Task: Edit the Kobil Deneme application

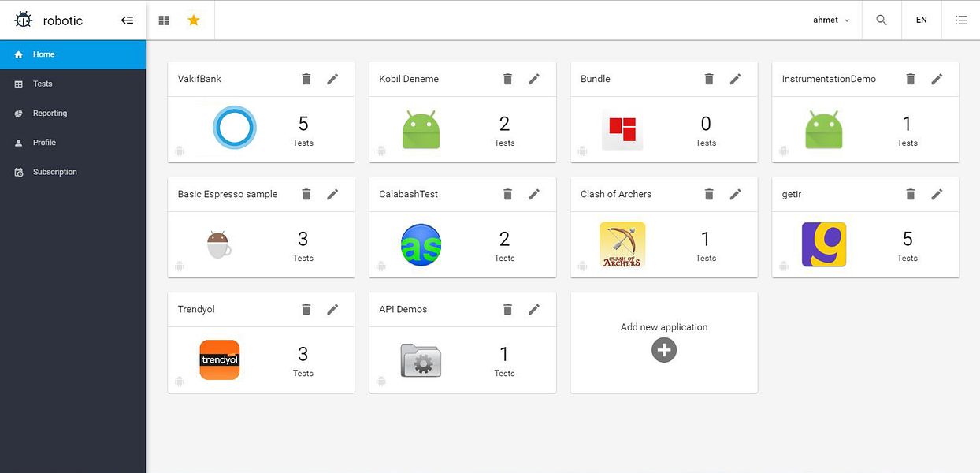Action: coord(534,79)
